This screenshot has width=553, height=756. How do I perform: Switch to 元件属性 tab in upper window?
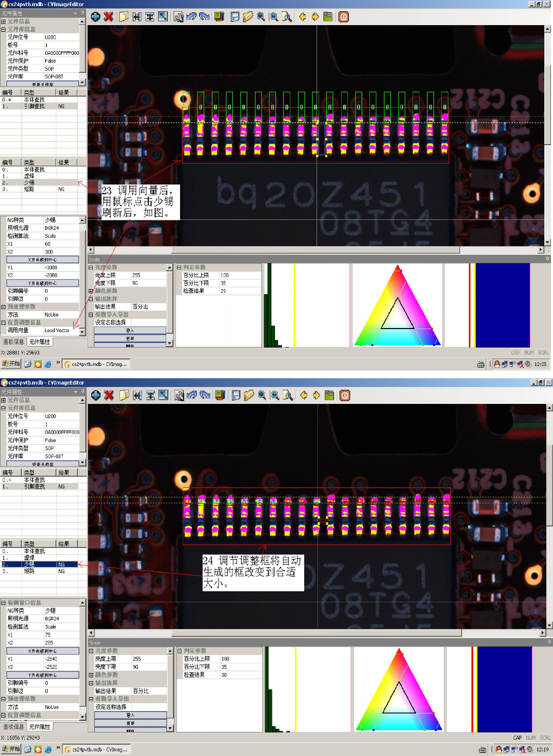pyautogui.click(x=39, y=342)
